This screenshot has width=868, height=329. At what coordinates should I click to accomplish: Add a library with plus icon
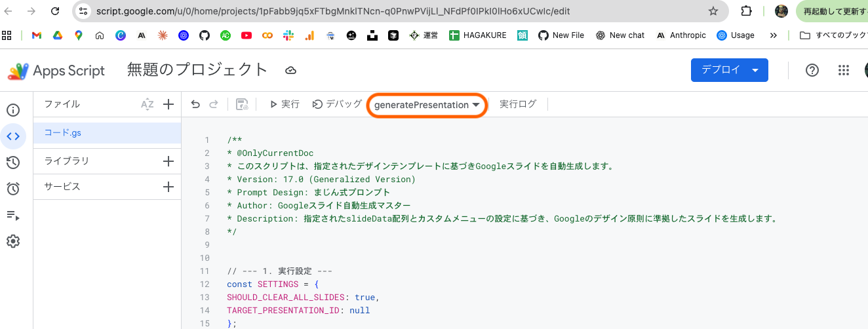(x=168, y=161)
